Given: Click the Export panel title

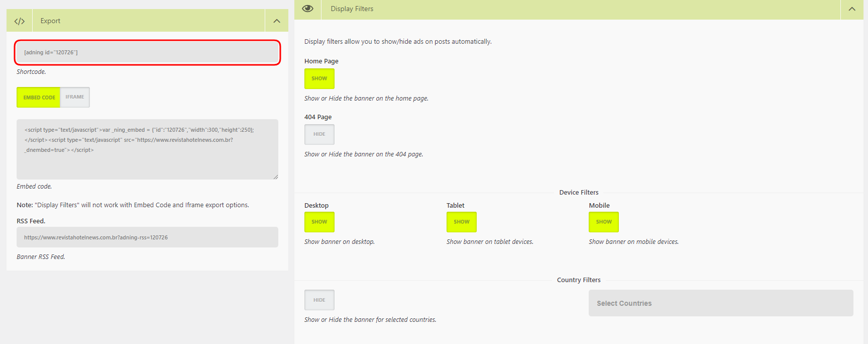Looking at the screenshot, I should pos(50,21).
